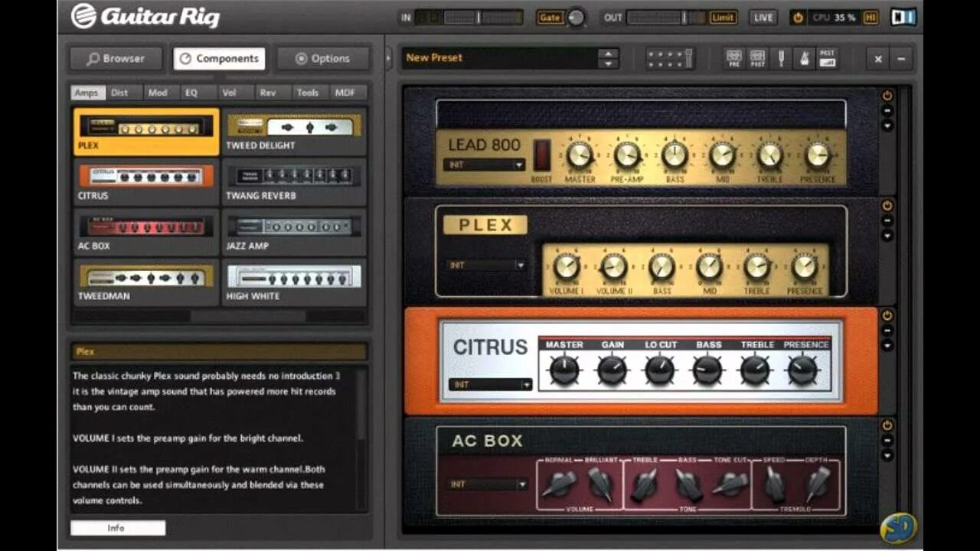Open the PLEX INIT preset dropdown

tap(486, 266)
